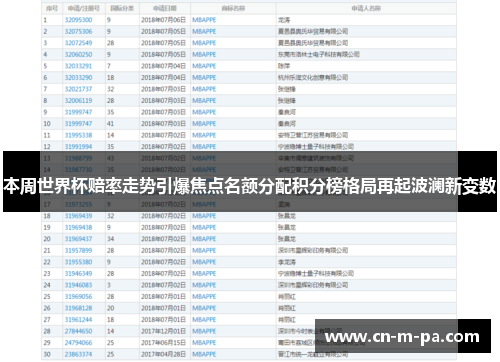The image size is (500, 362).
Task: Open 31999747 link in class 41 row
Action: pyautogui.click(x=78, y=124)
